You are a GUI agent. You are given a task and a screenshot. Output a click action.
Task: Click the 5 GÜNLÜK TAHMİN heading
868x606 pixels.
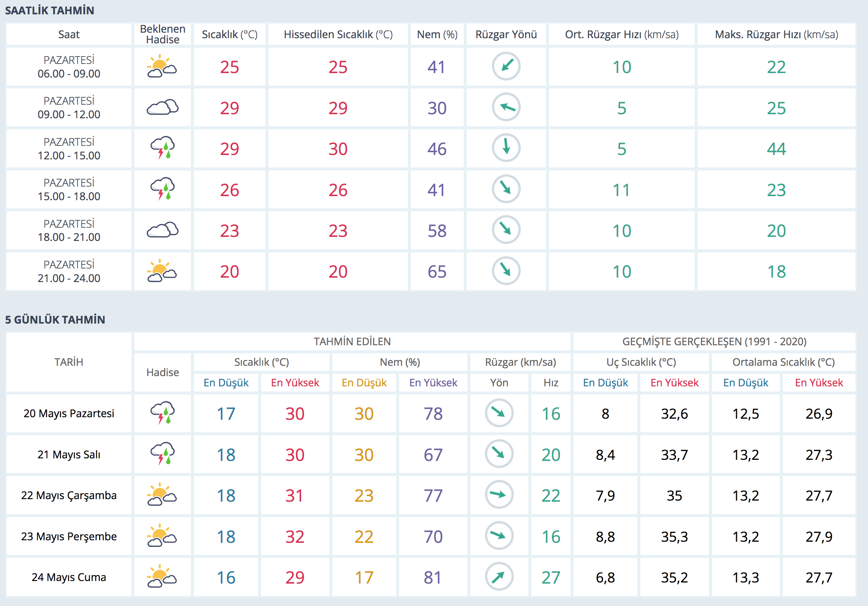pyautogui.click(x=55, y=320)
